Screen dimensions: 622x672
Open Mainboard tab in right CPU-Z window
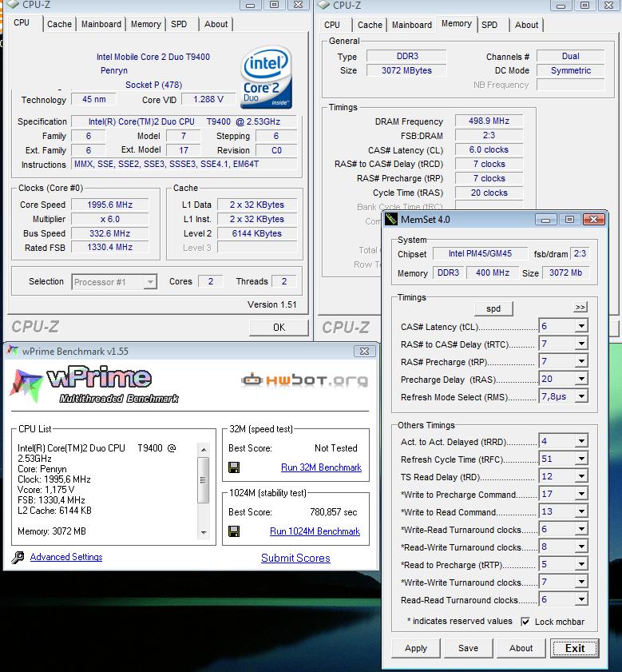412,25
